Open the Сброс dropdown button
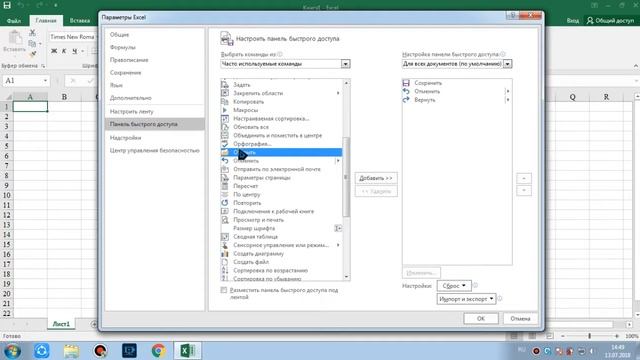 coord(454,286)
